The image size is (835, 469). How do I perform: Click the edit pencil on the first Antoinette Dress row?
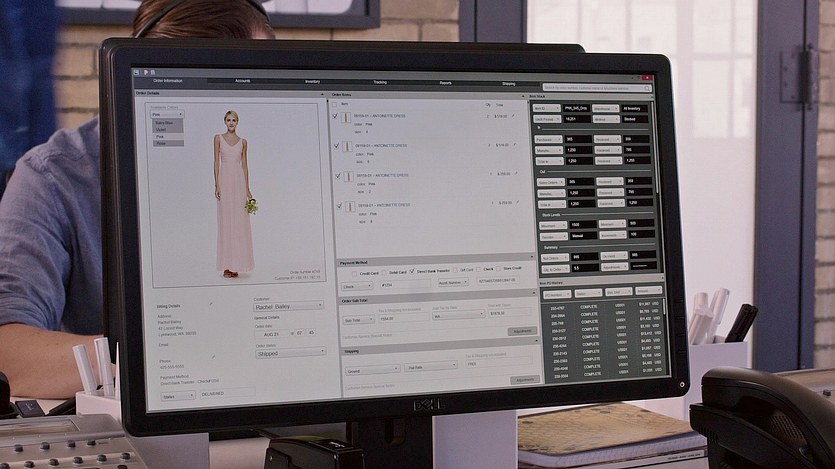[513, 116]
